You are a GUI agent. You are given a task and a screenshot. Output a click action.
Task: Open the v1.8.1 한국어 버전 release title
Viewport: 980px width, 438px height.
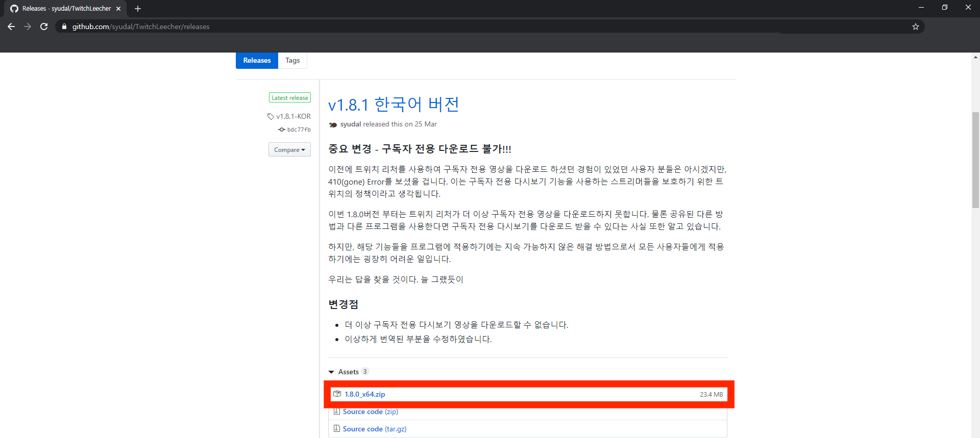pos(394,105)
